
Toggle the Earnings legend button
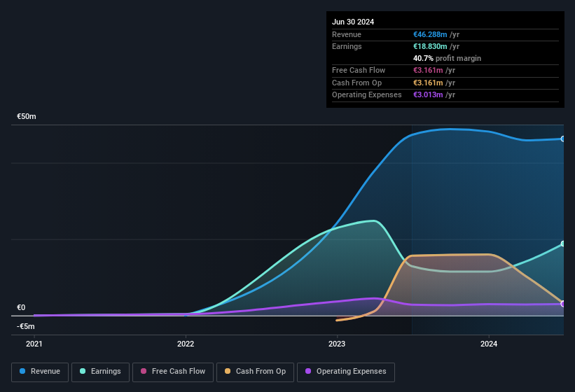(x=100, y=372)
